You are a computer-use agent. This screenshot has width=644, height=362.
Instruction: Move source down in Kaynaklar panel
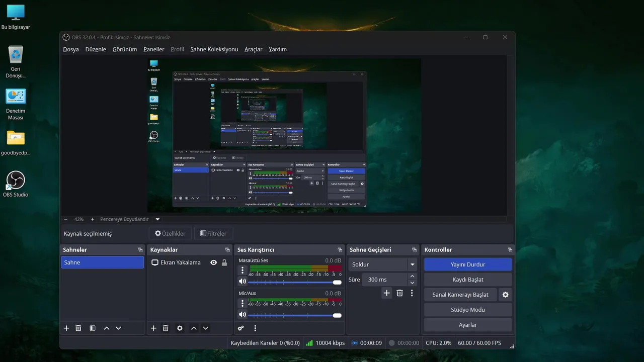click(x=205, y=328)
